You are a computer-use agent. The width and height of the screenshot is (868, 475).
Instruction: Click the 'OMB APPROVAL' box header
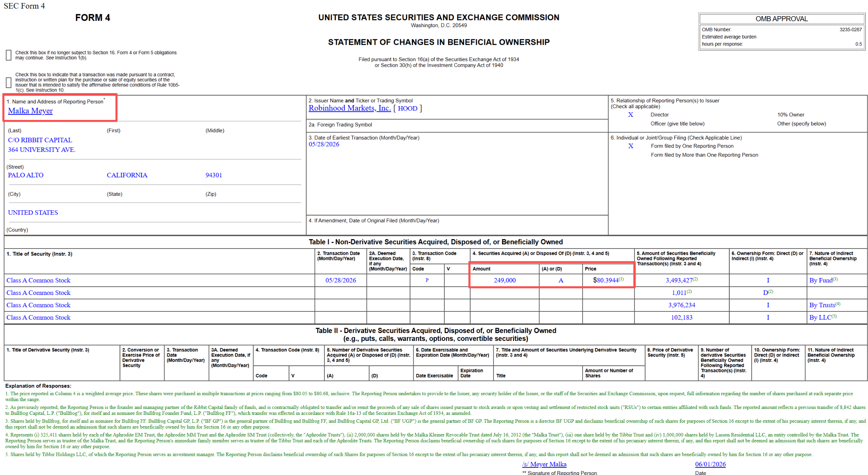[x=782, y=19]
